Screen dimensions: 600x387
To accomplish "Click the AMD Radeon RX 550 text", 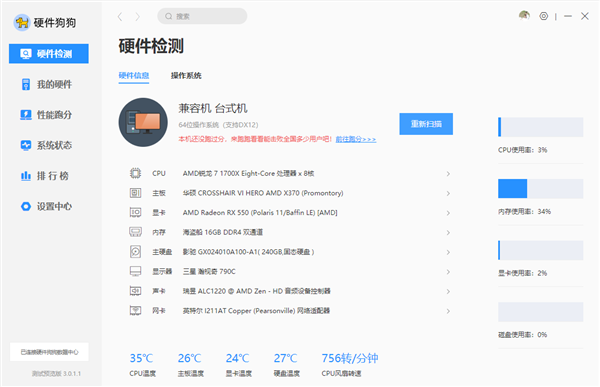I will click(260, 212).
